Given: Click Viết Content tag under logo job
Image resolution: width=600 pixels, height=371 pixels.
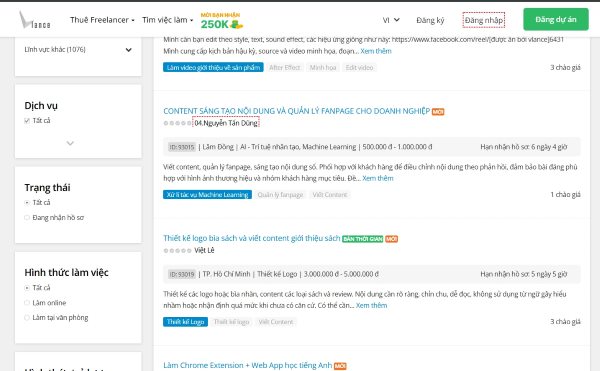Looking at the screenshot, I should (x=276, y=322).
